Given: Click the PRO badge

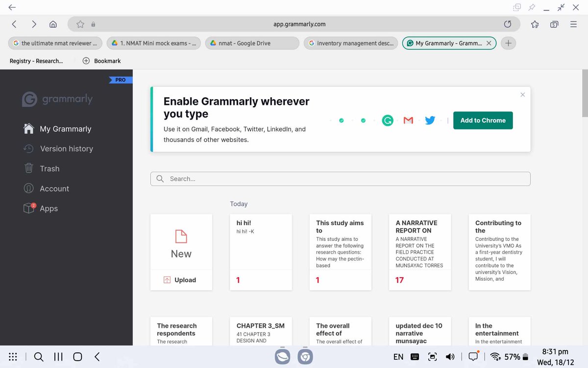Looking at the screenshot, I should point(121,79).
